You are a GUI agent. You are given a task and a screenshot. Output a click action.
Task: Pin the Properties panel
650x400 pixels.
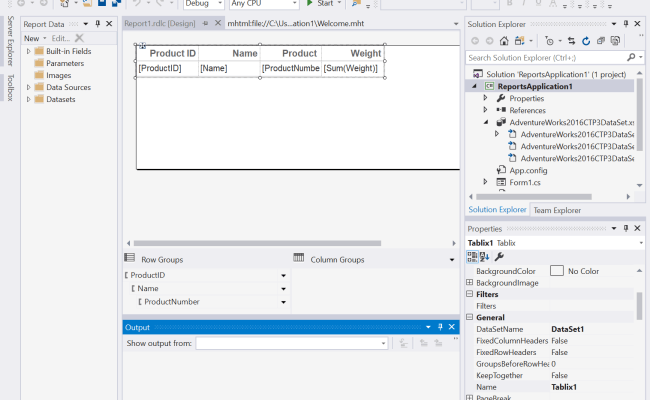626,228
